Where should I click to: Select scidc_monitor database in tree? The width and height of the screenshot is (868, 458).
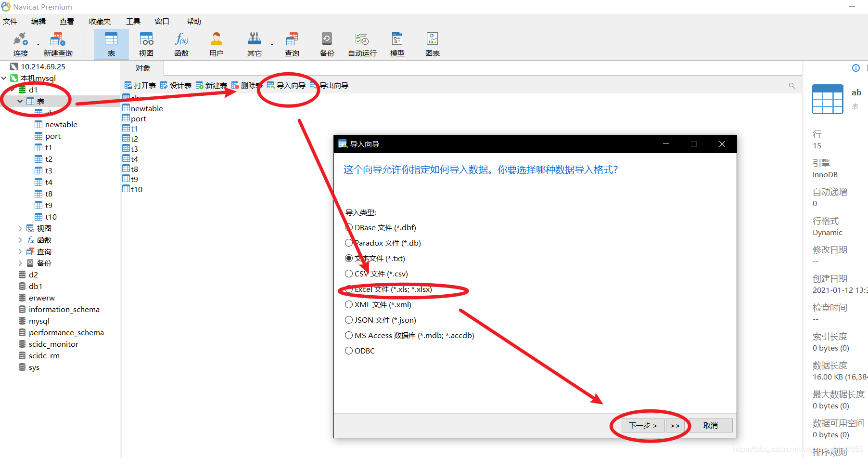pos(53,344)
